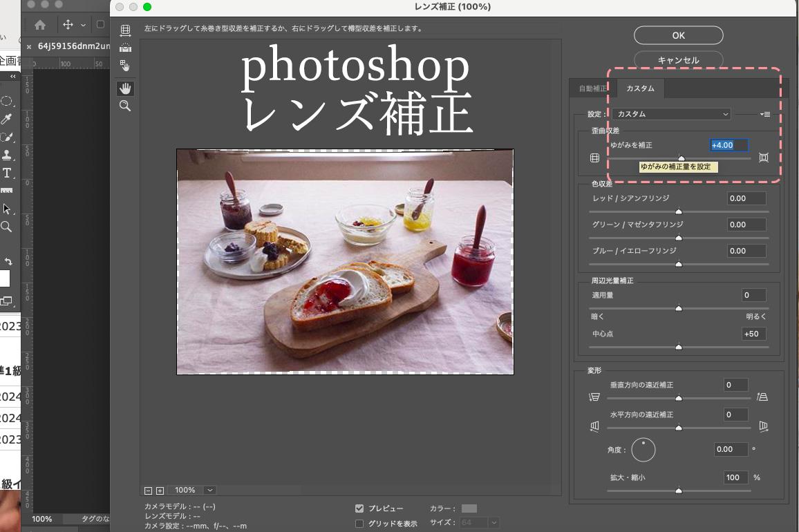Click the レッド / シアンフリンジ value field
799x532 pixels.
[x=746, y=199]
